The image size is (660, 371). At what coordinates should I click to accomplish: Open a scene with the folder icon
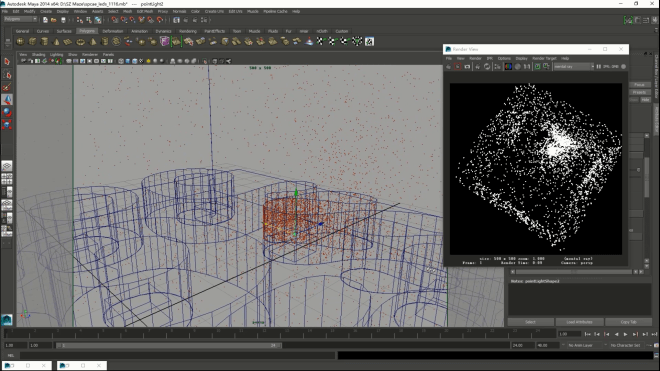tap(54, 20)
